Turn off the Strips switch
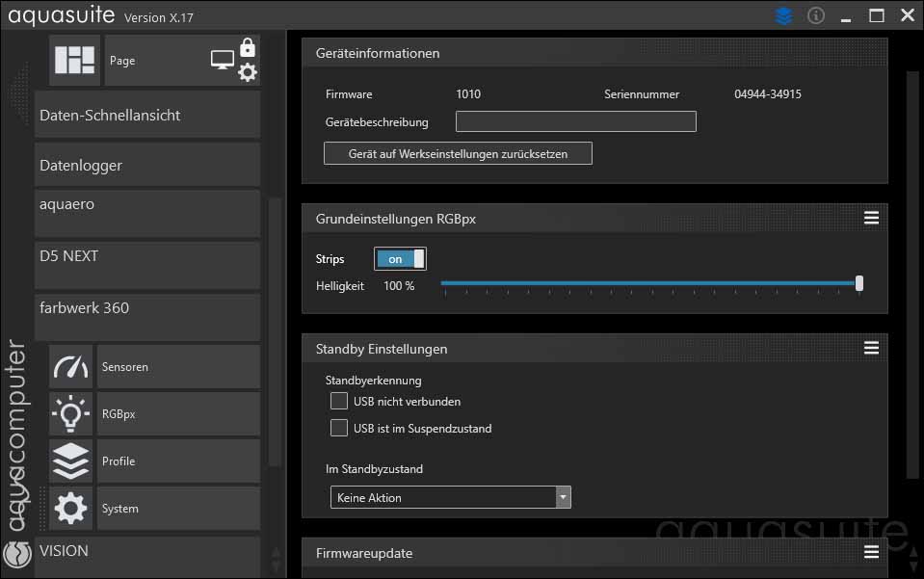The image size is (924, 579). 400,258
